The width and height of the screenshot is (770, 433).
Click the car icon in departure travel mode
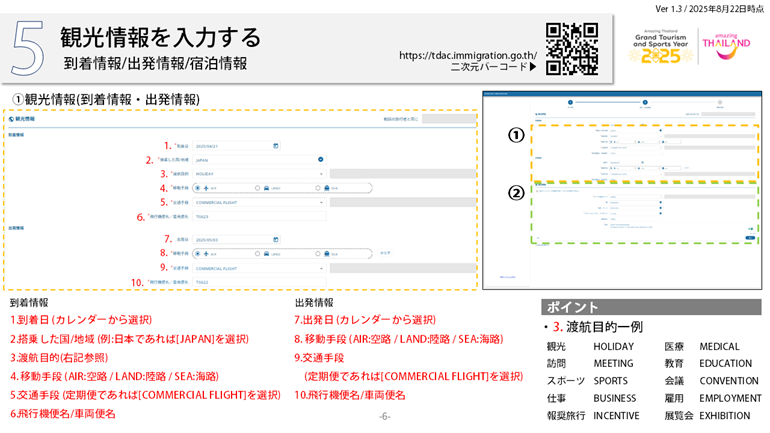[266, 254]
